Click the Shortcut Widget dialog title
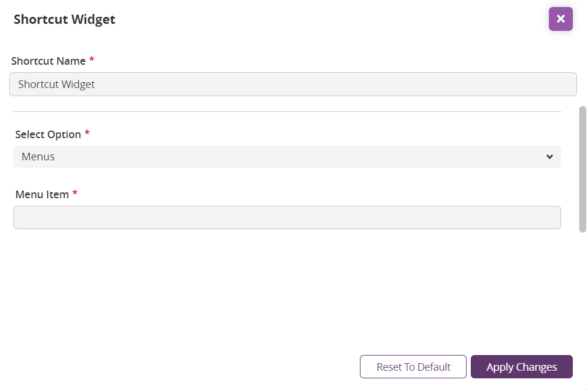The width and height of the screenshot is (588, 390). [x=65, y=20]
